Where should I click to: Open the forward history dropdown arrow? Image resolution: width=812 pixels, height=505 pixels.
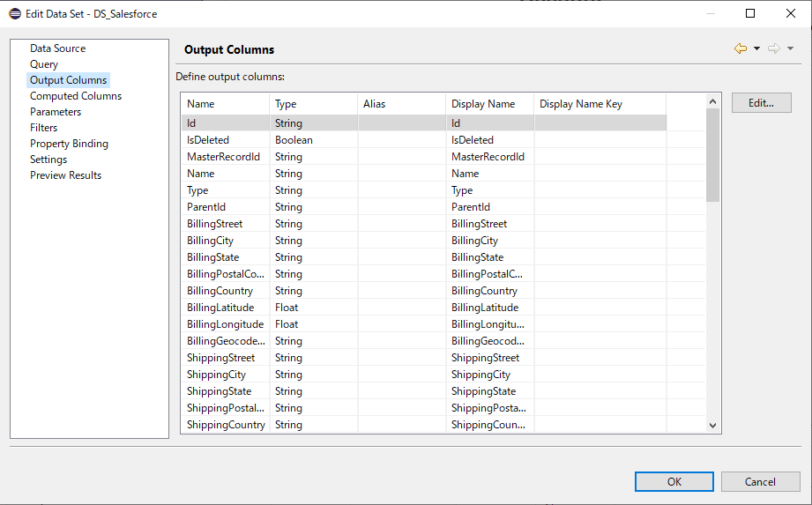(x=790, y=48)
